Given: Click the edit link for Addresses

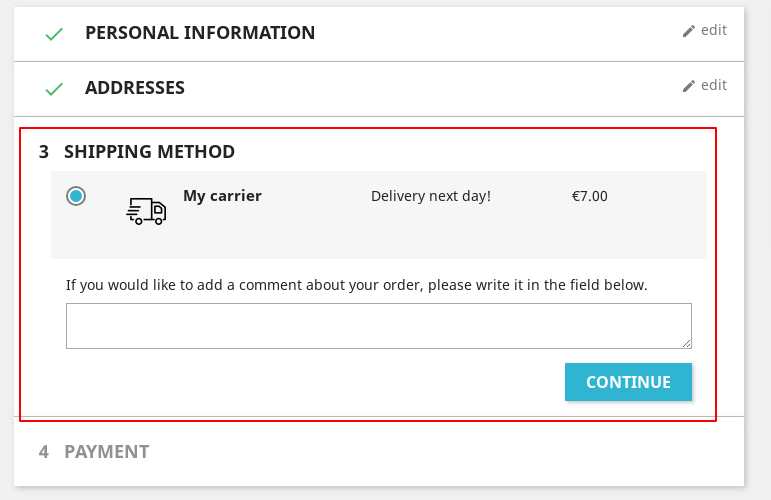Looking at the screenshot, I should (713, 85).
